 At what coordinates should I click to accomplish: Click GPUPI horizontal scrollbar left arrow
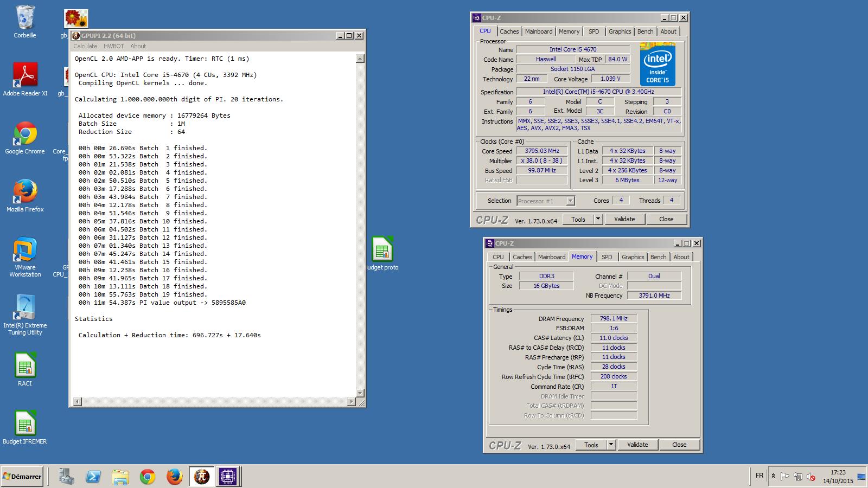click(78, 402)
